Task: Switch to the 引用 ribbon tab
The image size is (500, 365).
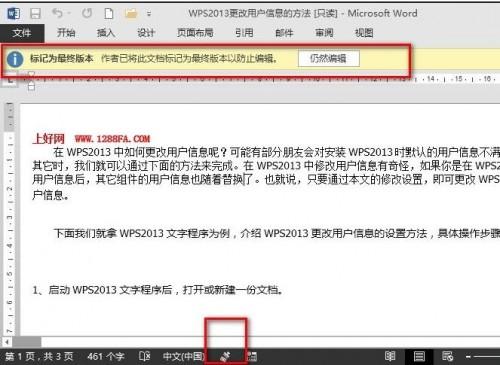Action: 244,33
